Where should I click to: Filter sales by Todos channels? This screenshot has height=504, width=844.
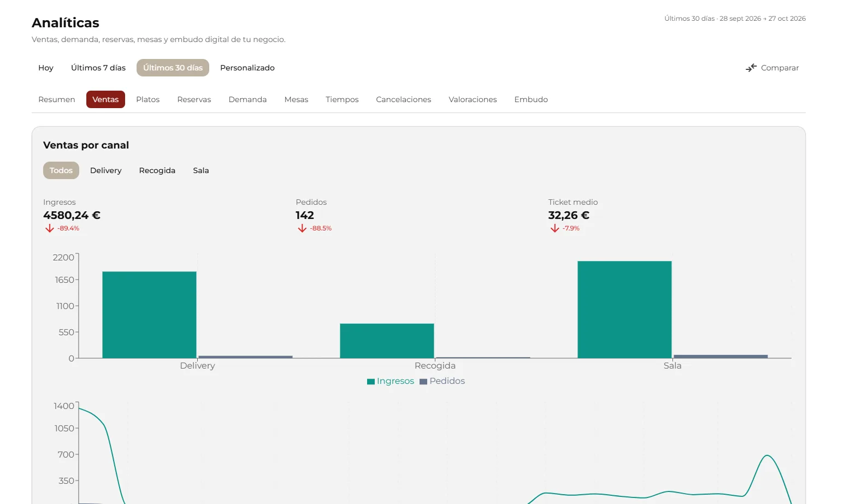coord(61,170)
